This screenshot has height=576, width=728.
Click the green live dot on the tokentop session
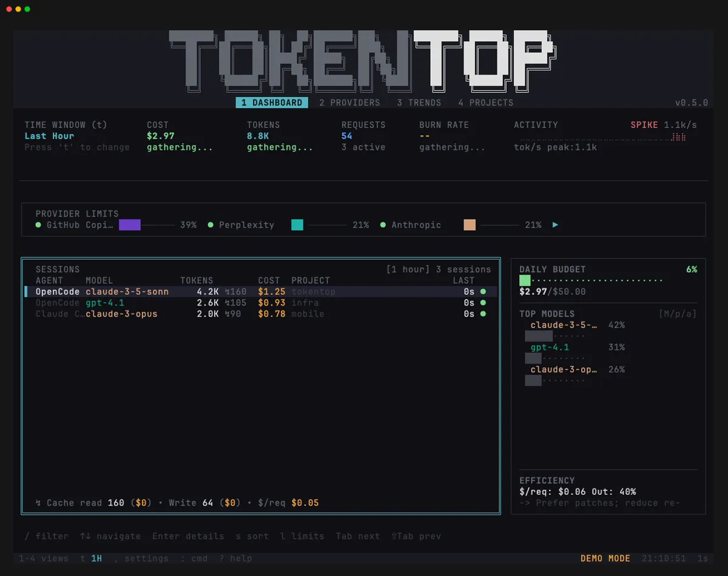[x=482, y=292]
